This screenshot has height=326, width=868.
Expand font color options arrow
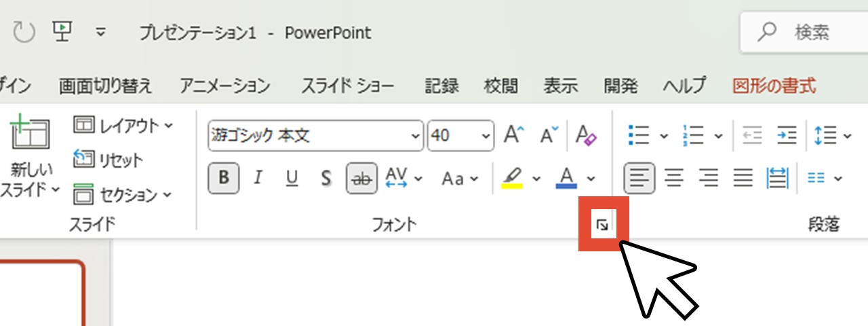click(x=591, y=179)
